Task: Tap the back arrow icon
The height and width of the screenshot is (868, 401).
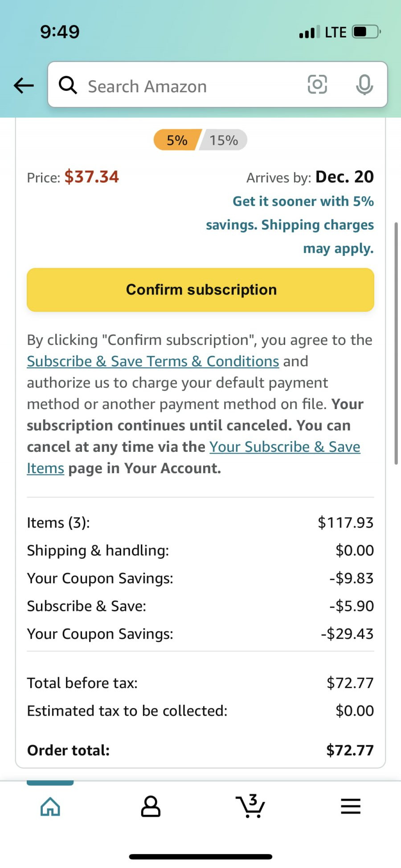Action: point(24,85)
